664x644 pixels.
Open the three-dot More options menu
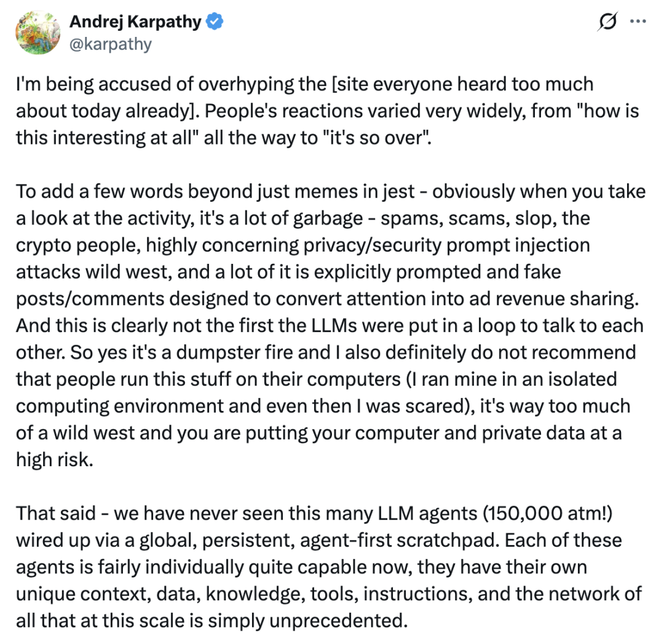pos(638,22)
